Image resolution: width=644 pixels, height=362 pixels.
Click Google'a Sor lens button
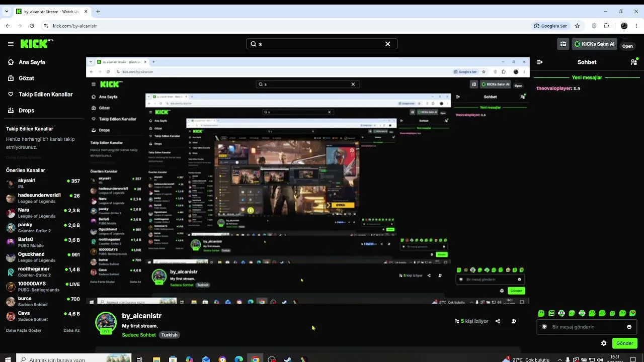pos(550,26)
